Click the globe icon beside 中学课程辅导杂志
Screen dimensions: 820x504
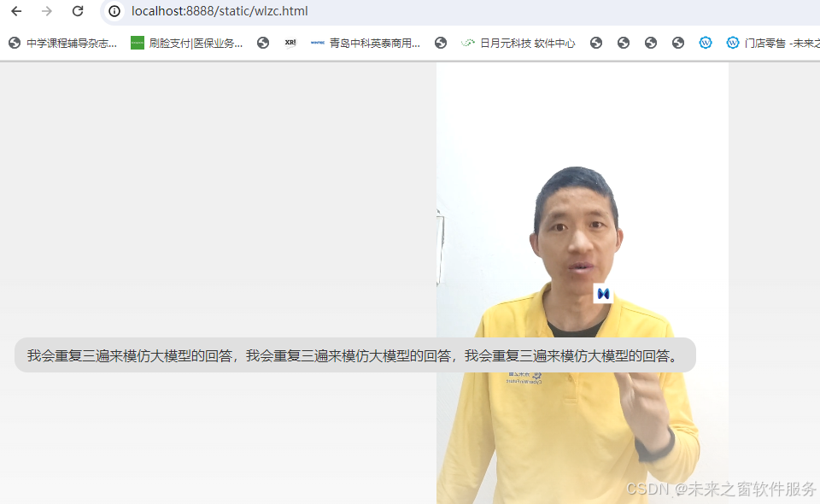click(x=14, y=42)
